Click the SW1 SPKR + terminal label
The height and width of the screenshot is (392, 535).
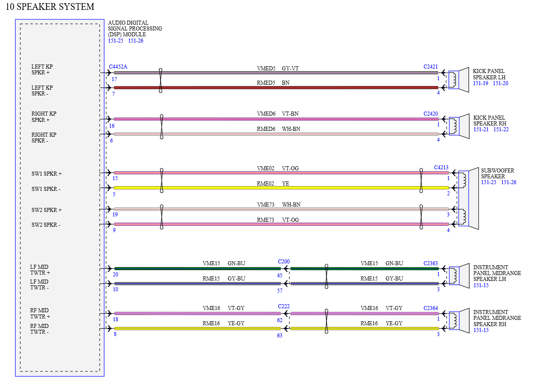coord(46,173)
